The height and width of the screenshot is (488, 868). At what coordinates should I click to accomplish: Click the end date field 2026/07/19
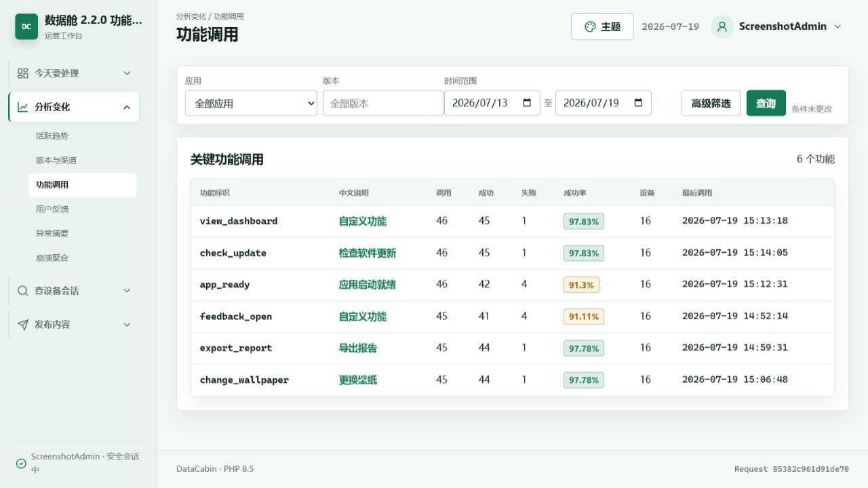(x=604, y=103)
